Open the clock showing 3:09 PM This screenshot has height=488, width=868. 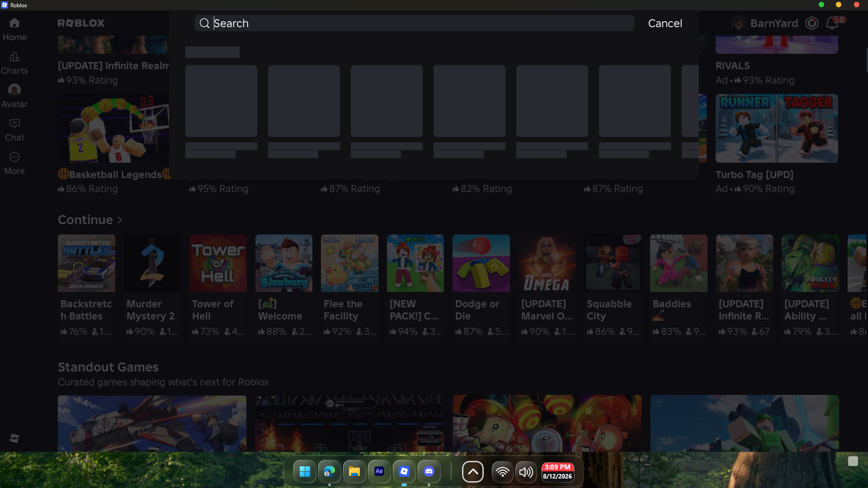pyautogui.click(x=557, y=472)
